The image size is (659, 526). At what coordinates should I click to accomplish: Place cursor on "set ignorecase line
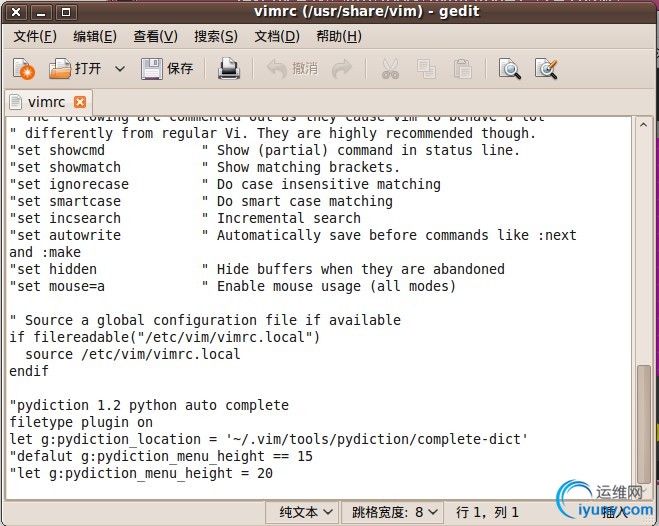click(225, 184)
